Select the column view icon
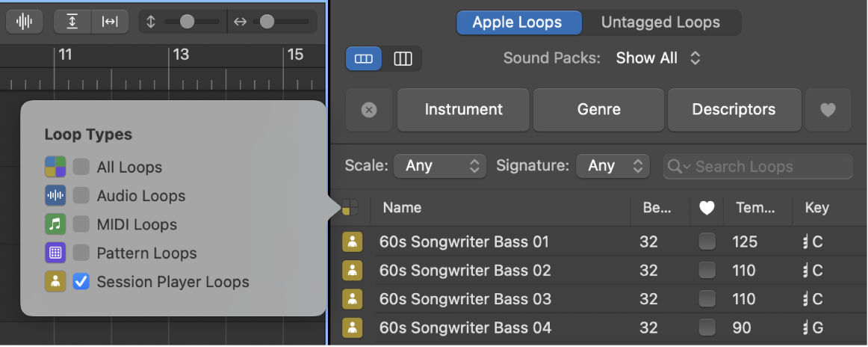 (x=403, y=59)
